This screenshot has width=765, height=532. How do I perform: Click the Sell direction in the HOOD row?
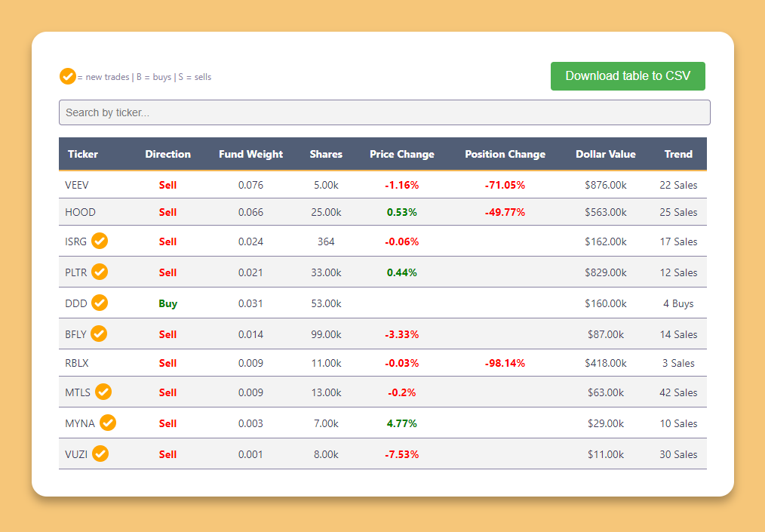[x=167, y=212]
